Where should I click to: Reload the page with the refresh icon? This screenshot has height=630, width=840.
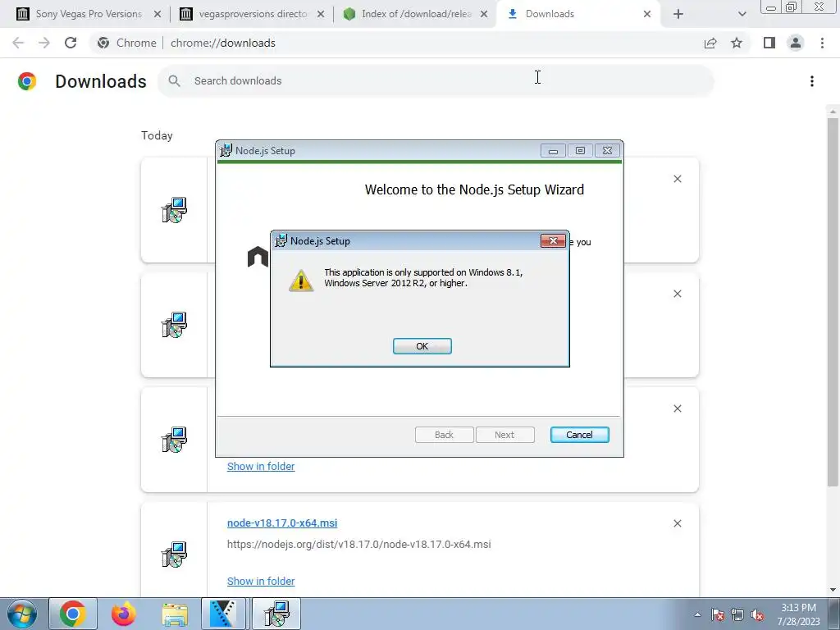71,43
